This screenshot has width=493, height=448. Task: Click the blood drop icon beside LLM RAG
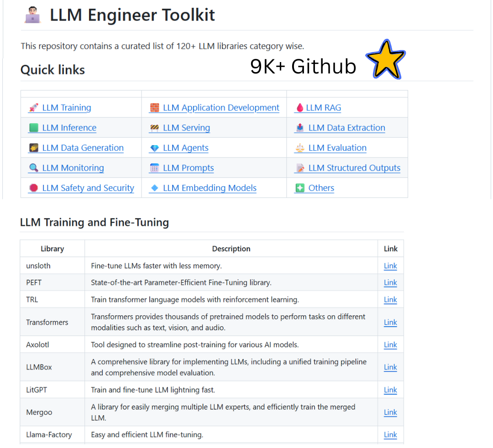pyautogui.click(x=300, y=108)
